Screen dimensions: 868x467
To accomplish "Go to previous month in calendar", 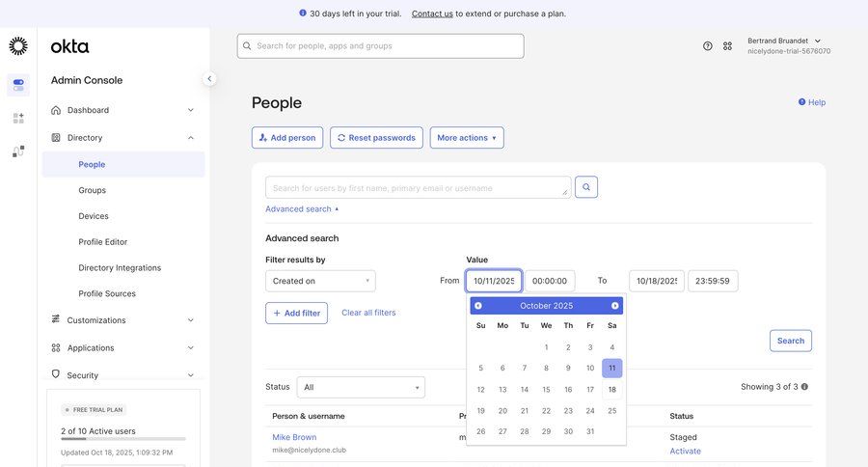I will pos(477,306).
